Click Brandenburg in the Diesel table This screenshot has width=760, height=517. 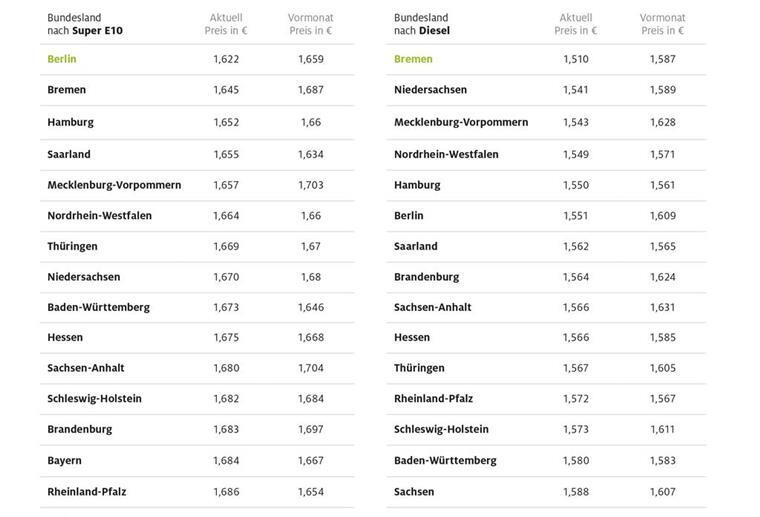427,277
